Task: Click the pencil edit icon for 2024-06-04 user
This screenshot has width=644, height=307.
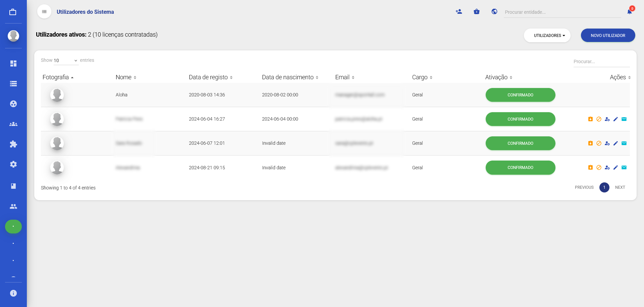Action: pyautogui.click(x=615, y=119)
